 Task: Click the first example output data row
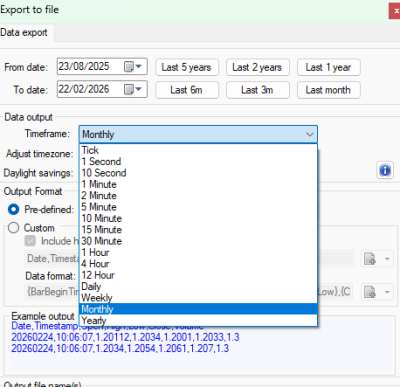pos(125,337)
